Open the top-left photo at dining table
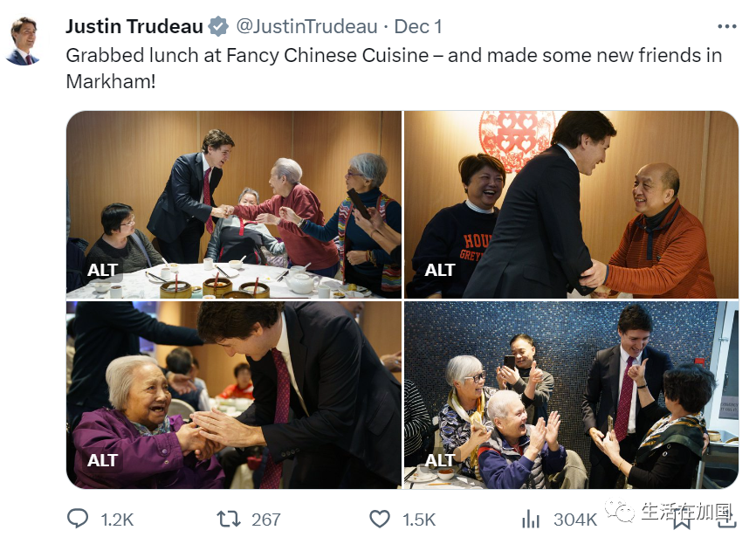 coord(234,204)
